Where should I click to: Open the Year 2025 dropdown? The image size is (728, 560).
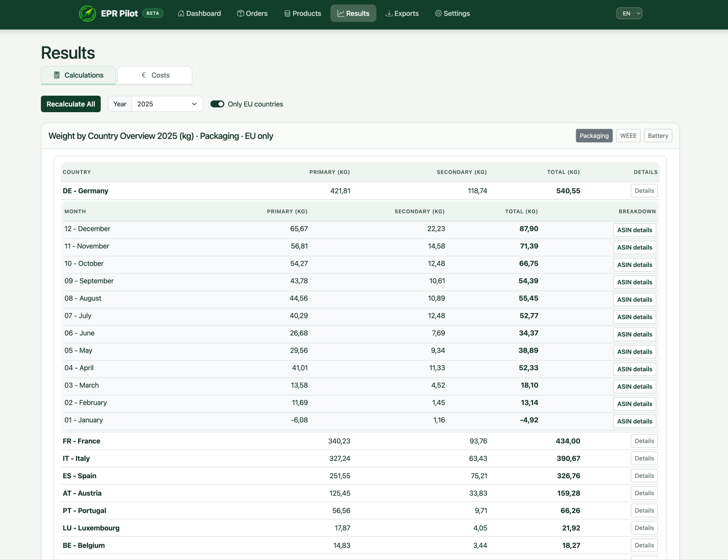point(167,104)
